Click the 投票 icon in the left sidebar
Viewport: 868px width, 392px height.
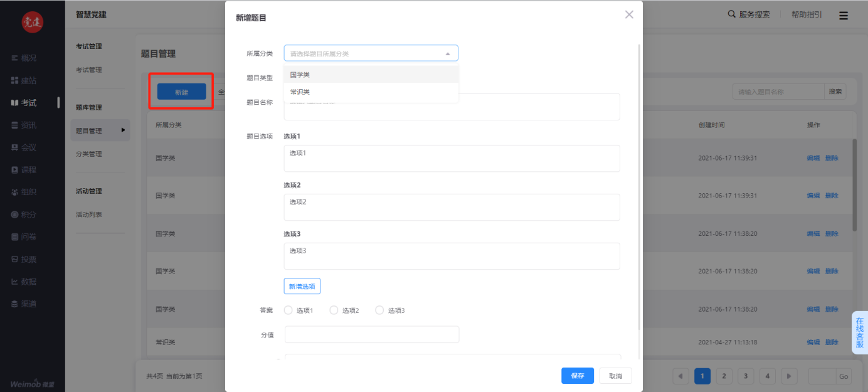15,259
